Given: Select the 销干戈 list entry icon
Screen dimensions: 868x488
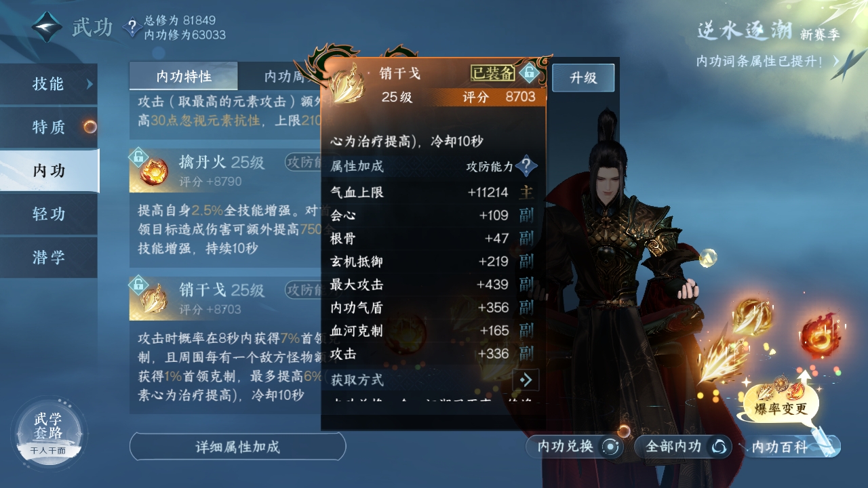Looking at the screenshot, I should point(154,299).
